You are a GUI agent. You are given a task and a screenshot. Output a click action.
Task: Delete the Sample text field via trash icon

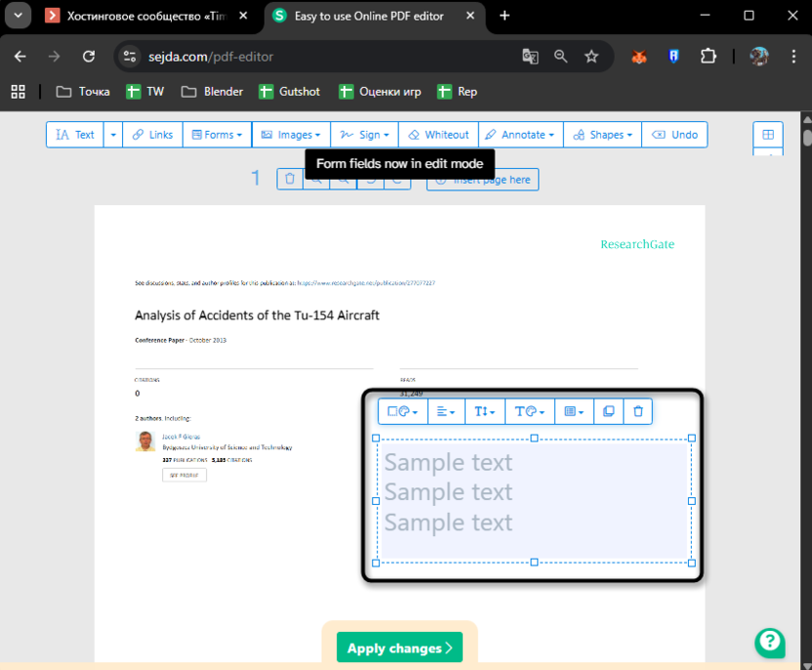[637, 411]
